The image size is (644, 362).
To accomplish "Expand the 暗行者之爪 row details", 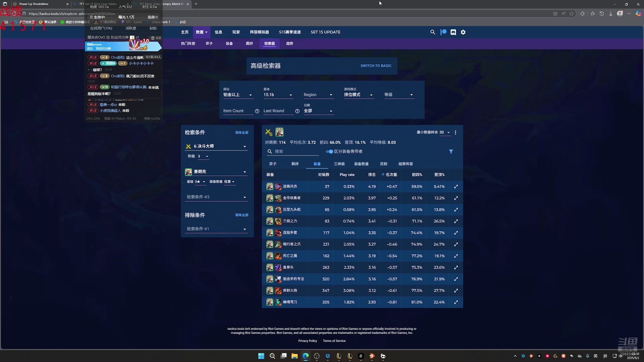I will (456, 244).
